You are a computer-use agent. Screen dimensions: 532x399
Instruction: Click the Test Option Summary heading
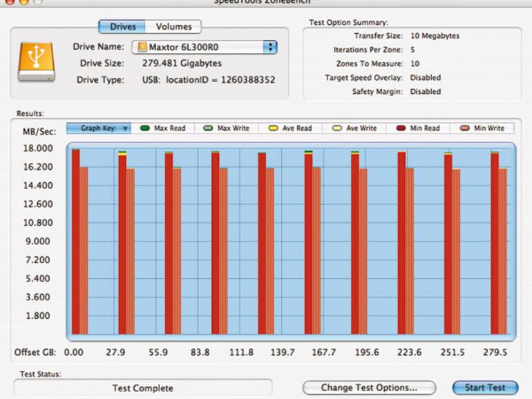tap(348, 22)
